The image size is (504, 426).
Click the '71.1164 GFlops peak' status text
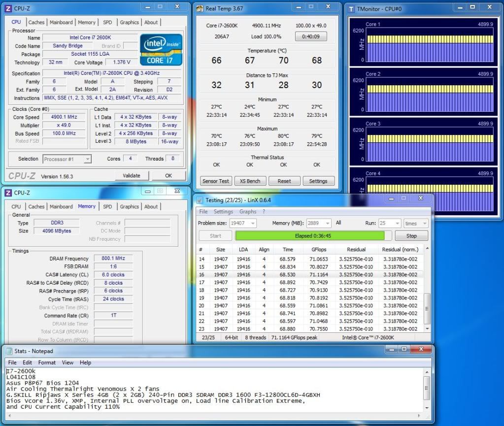tap(294, 337)
